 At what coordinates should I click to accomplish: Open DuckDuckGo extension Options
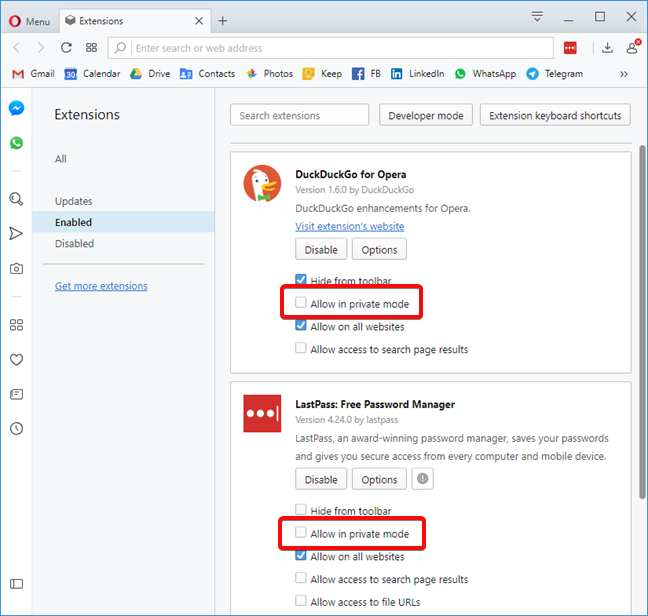(x=379, y=249)
